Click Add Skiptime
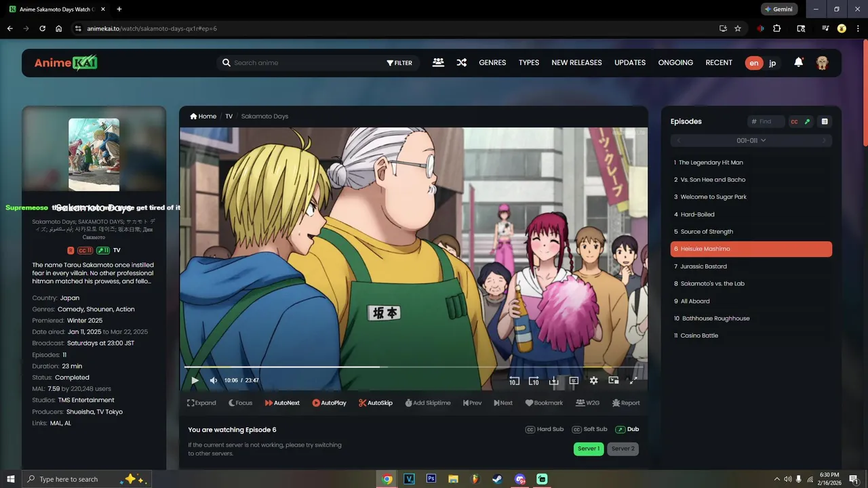Screen dimensions: 868x488 [428, 403]
